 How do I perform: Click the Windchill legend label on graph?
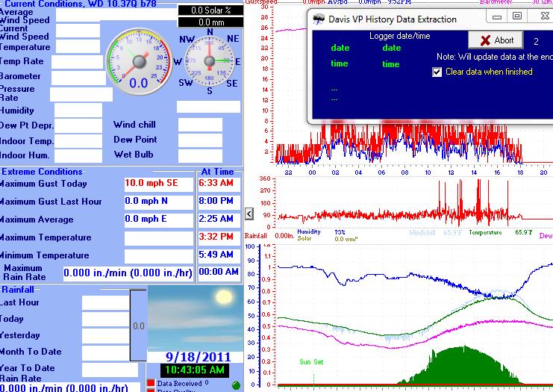(x=422, y=233)
